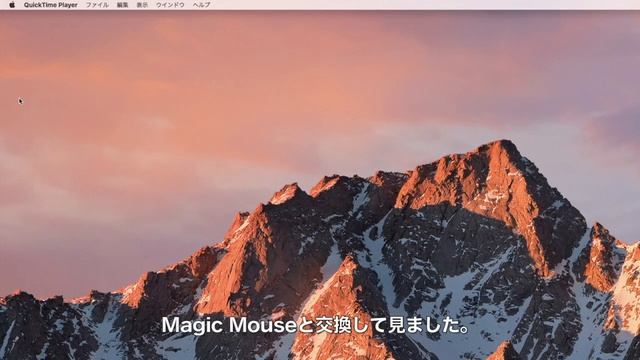Viewport: 640px width, 360px height.
Task: Open the 表示 menu
Action: 142,5
